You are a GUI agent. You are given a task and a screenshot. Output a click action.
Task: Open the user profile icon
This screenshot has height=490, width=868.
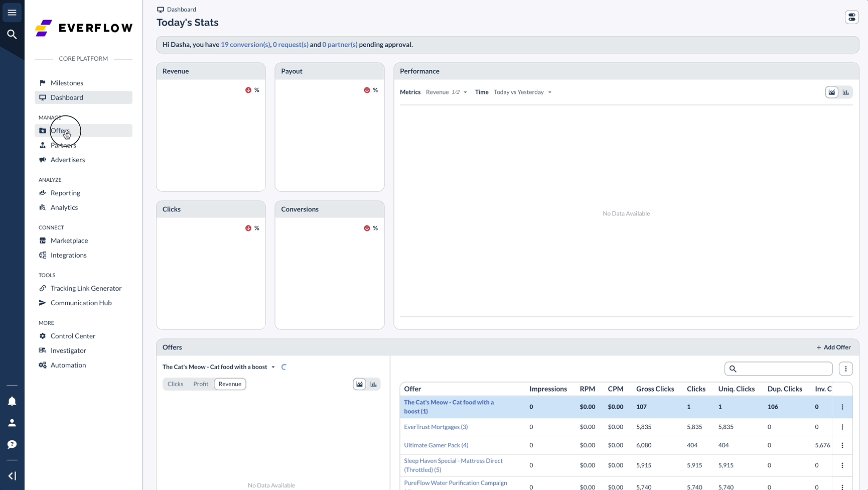(12, 423)
